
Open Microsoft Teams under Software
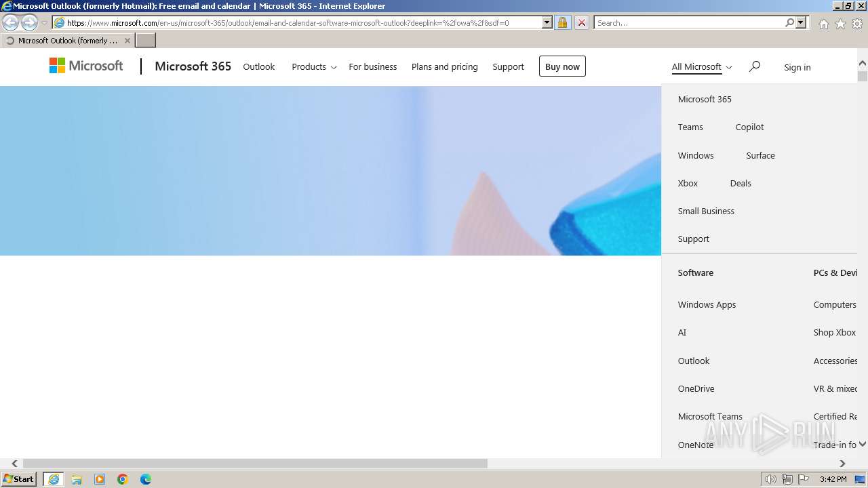[x=710, y=416]
